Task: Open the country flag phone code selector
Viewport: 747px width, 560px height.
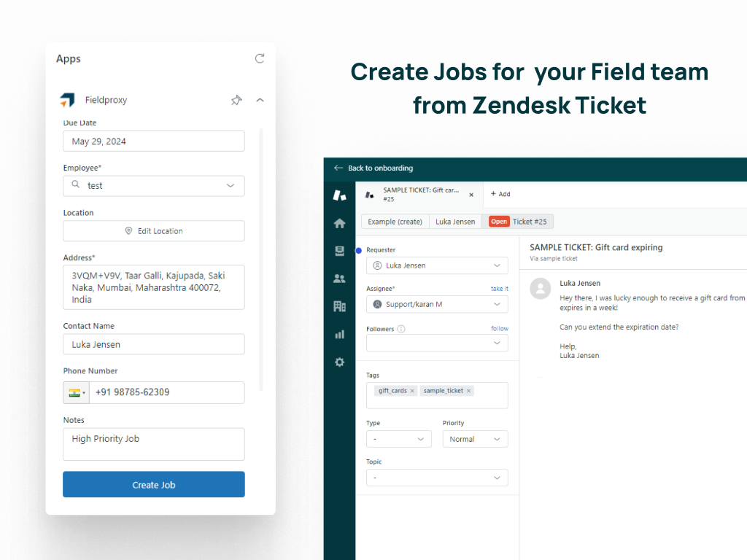Action: [77, 392]
